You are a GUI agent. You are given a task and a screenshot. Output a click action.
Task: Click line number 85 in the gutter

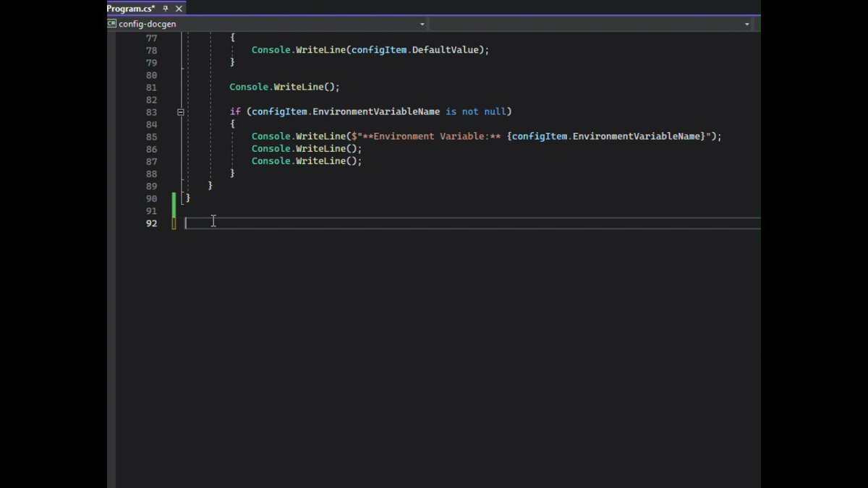tap(151, 137)
